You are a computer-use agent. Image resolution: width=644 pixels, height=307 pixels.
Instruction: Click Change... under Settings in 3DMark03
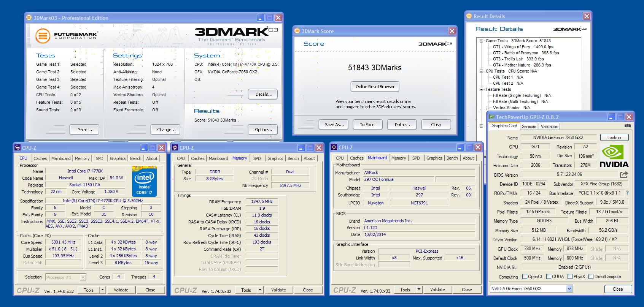(x=166, y=130)
